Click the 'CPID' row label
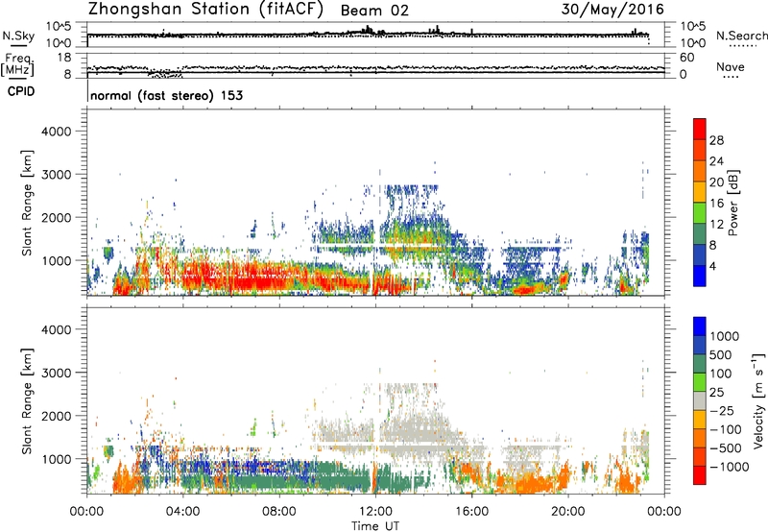The image size is (768, 532). pos(21,91)
